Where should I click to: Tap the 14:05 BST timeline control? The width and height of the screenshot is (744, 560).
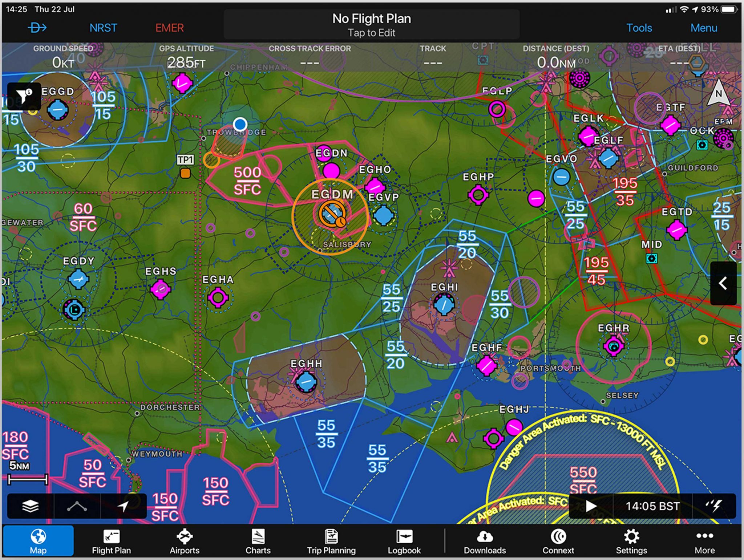coord(653,506)
